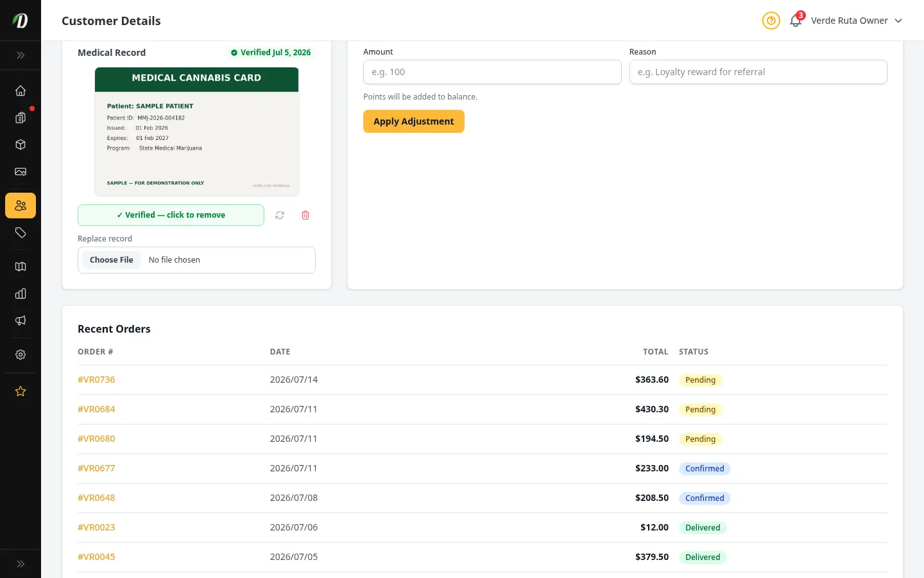Click the STATUS column header
This screenshot has height=578, width=924.
click(x=694, y=352)
